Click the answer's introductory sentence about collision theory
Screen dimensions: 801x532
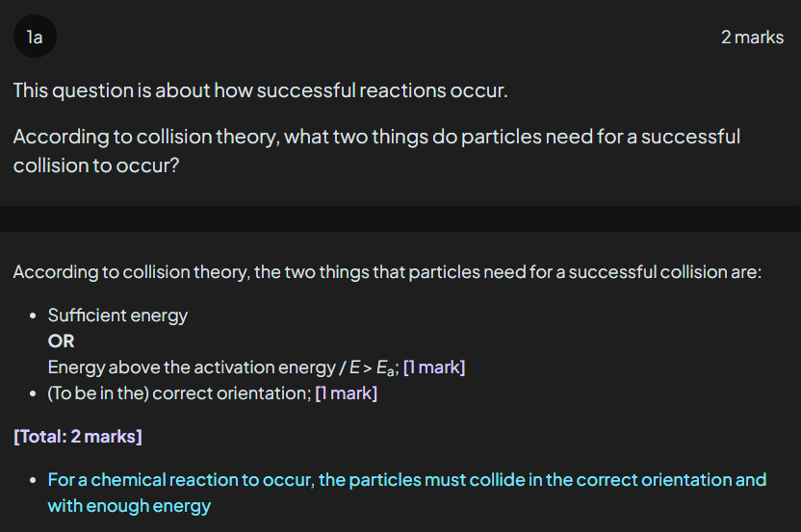(x=387, y=272)
